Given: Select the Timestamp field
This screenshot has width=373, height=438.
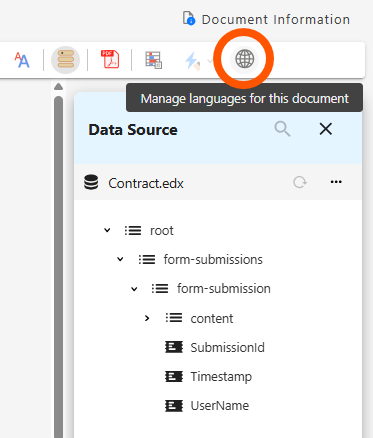Looking at the screenshot, I should click(x=221, y=377).
